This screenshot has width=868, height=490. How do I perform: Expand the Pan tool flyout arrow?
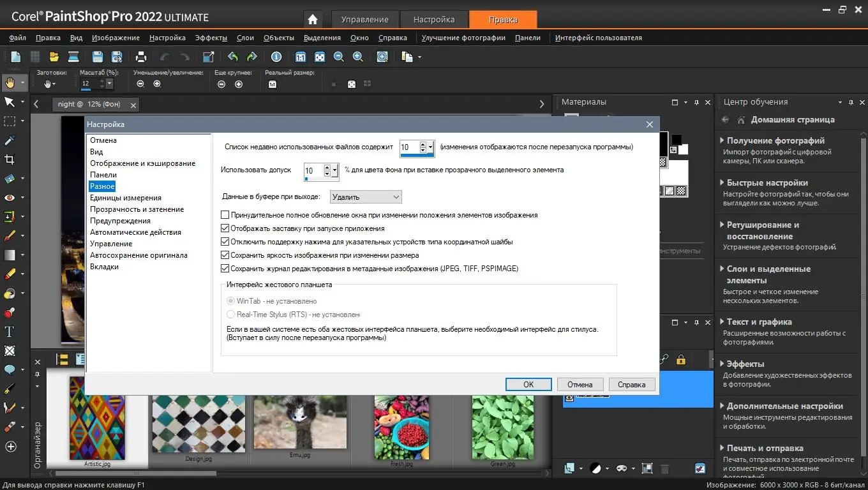point(22,82)
